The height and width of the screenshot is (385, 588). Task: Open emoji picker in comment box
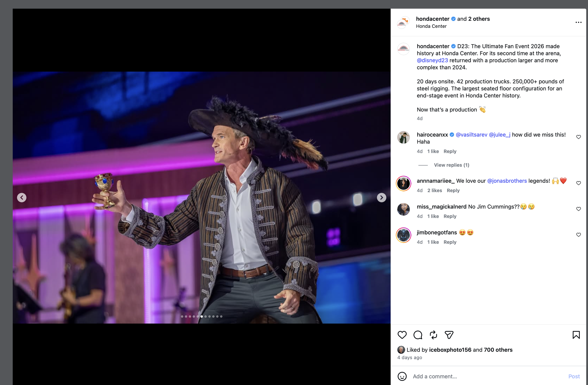402,376
